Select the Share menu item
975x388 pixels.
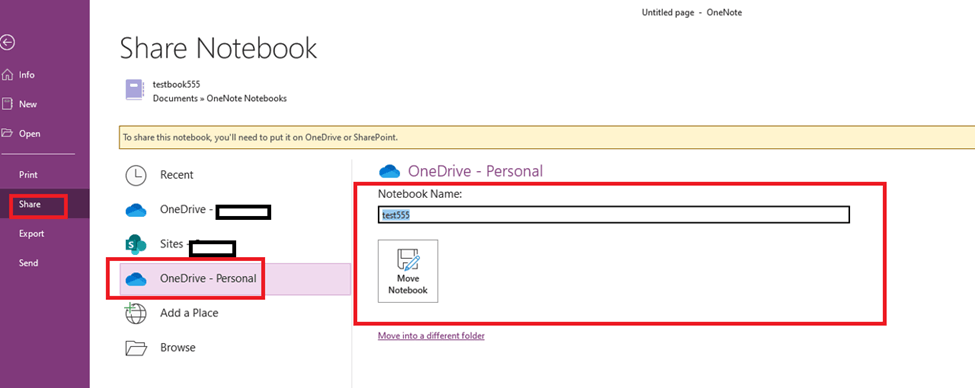click(44, 204)
